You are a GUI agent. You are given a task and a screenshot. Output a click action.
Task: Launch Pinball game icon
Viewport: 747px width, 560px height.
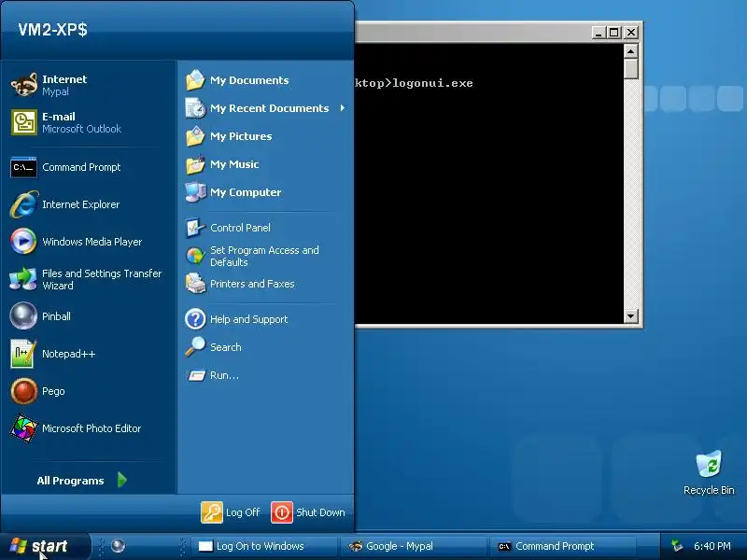23,316
